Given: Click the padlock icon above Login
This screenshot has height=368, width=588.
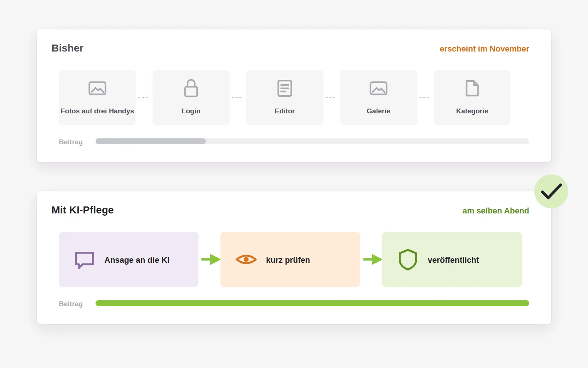Looking at the screenshot, I should coord(191,88).
